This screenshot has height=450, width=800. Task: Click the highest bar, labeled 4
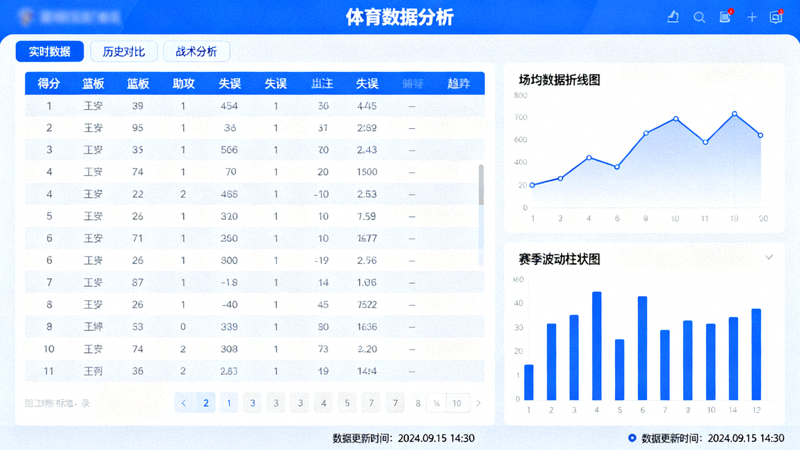pyautogui.click(x=596, y=346)
